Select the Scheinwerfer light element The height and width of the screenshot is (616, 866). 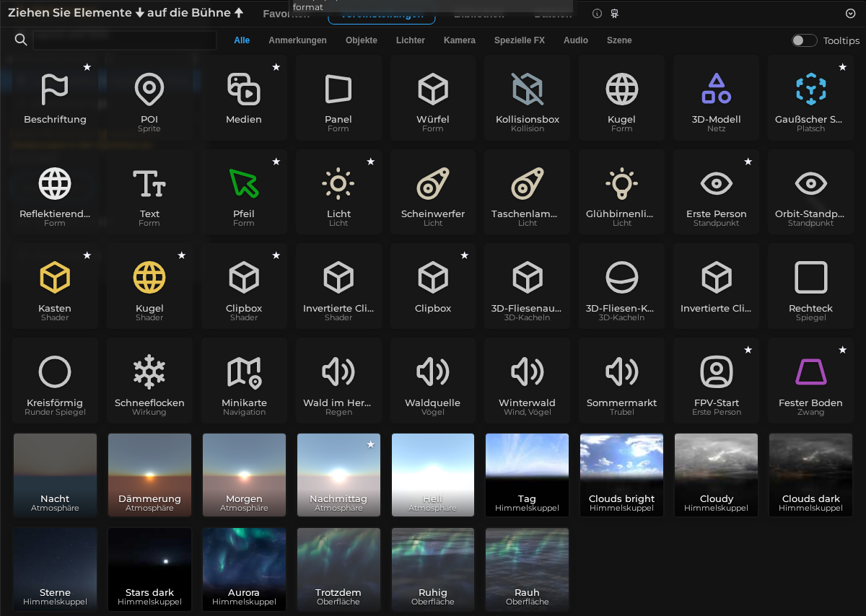[433, 192]
